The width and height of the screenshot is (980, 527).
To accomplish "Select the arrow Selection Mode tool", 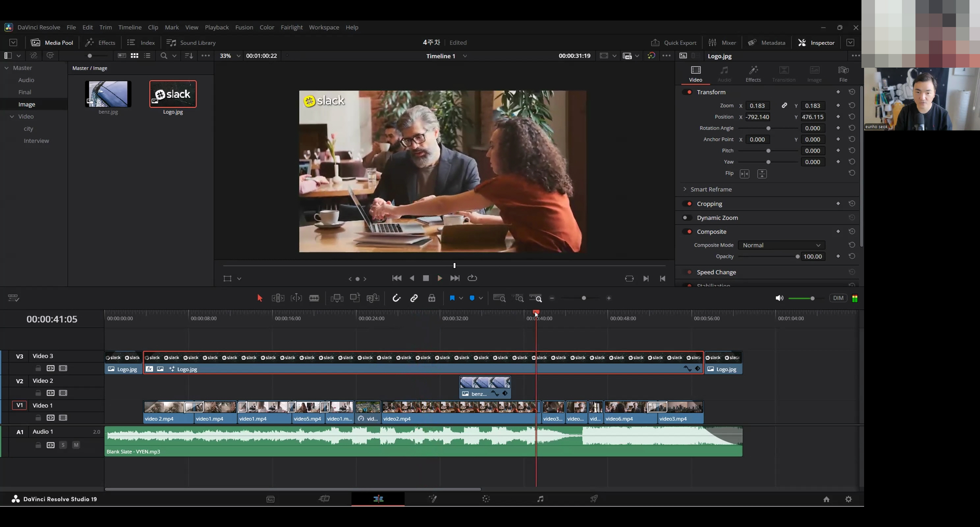I will [260, 298].
